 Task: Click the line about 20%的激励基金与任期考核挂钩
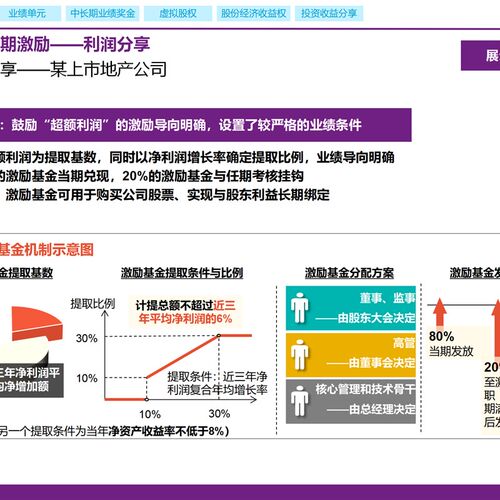(x=213, y=176)
